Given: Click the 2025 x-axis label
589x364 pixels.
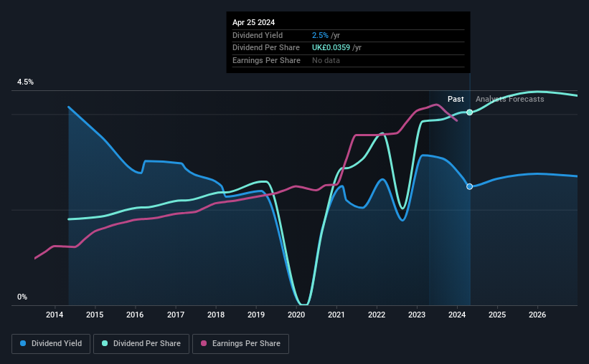Looking at the screenshot, I should click(x=497, y=315).
